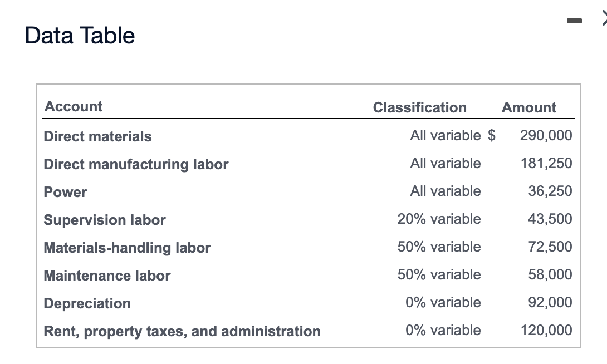Click the dollar sign next to 290,000
The image size is (607, 364).
492,135
